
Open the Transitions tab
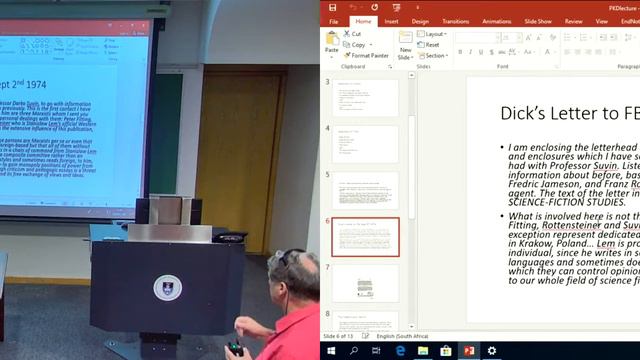(x=456, y=21)
